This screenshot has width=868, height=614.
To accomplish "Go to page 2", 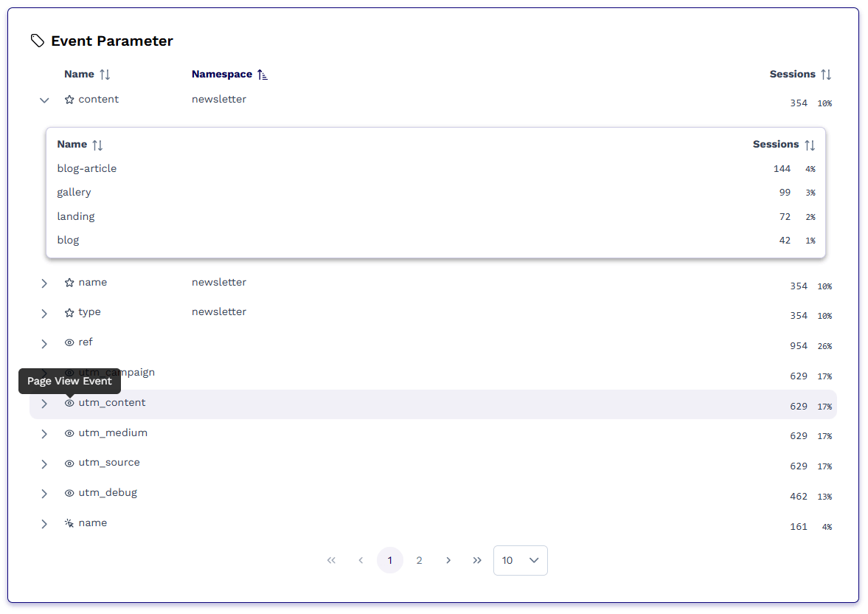I will [419, 560].
